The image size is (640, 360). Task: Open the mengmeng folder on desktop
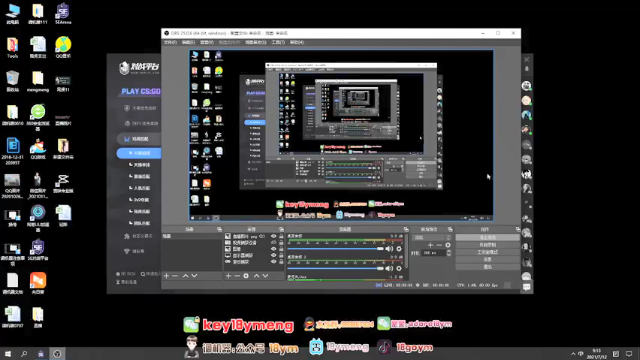coord(38,81)
